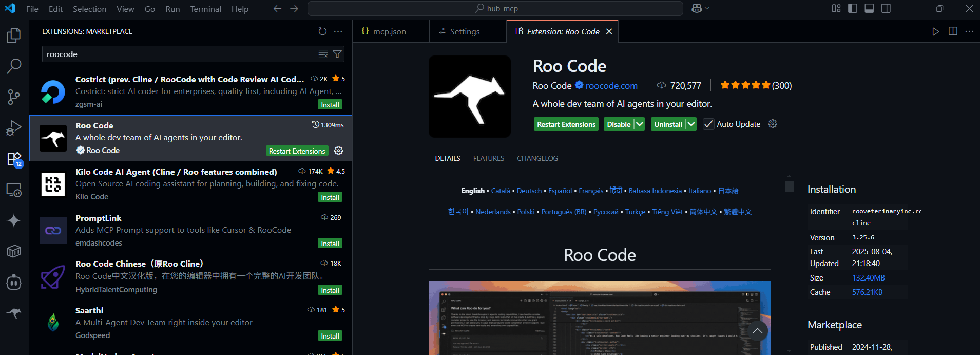Click the Roo Code manage gear in list
Image resolution: width=980 pixels, height=355 pixels.
pyautogui.click(x=339, y=151)
